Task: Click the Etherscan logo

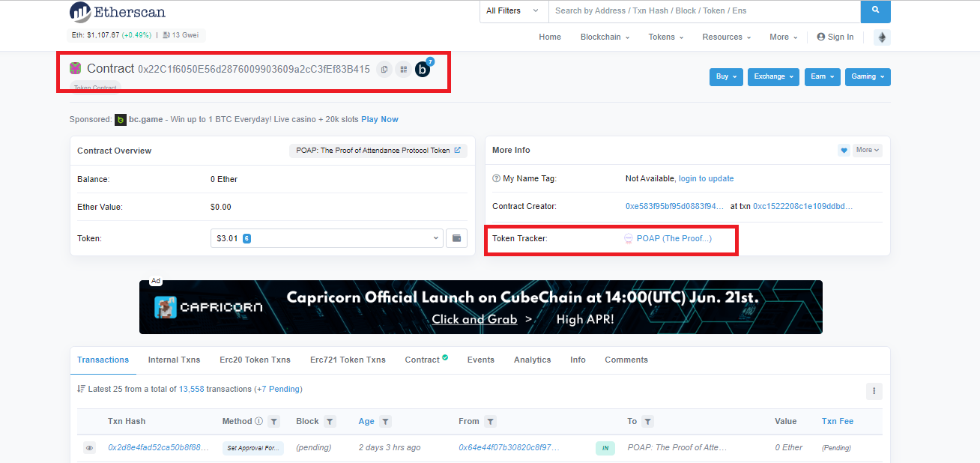Action: [x=118, y=12]
